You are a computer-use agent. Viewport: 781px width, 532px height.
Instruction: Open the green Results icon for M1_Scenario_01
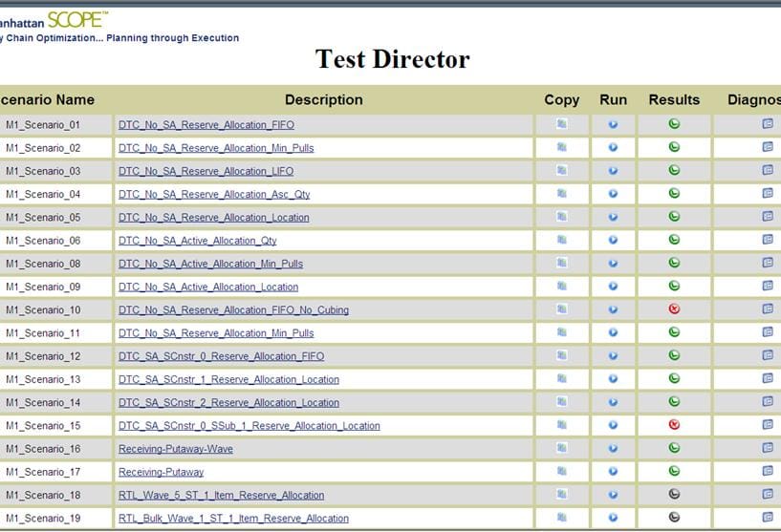674,124
